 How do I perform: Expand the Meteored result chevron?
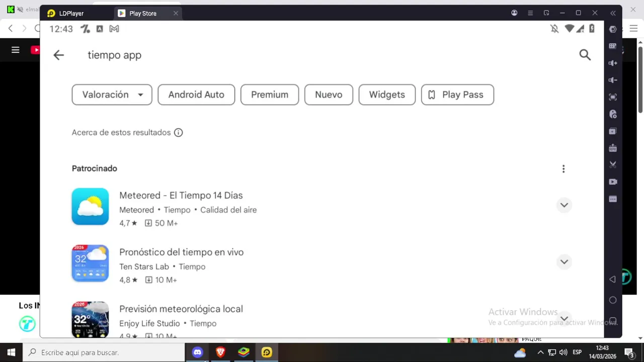(x=564, y=205)
